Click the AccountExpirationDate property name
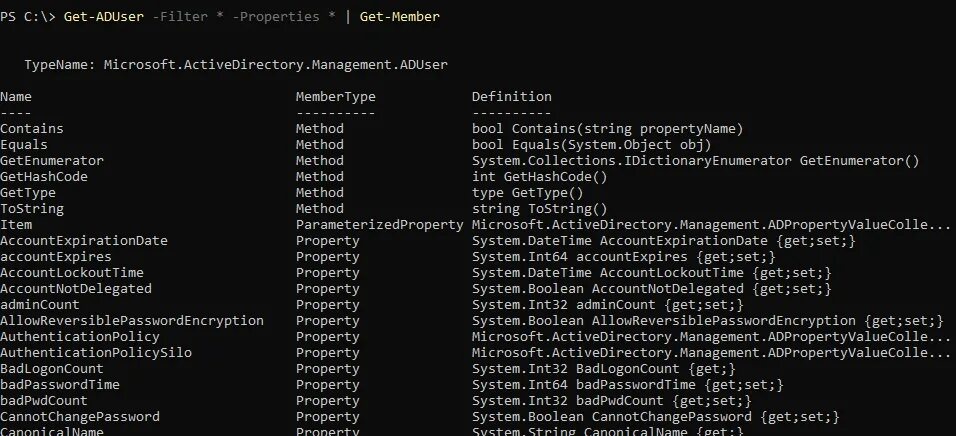The image size is (956, 436). tap(84, 241)
